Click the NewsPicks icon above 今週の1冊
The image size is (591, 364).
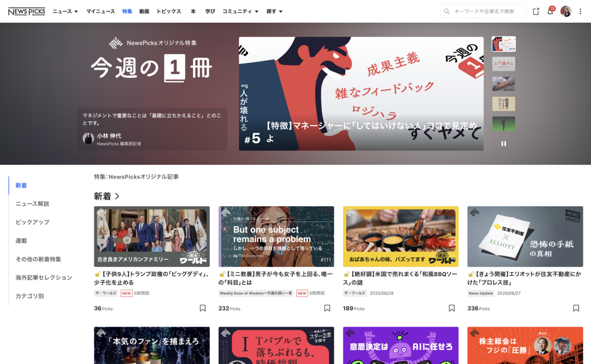pyautogui.click(x=116, y=43)
